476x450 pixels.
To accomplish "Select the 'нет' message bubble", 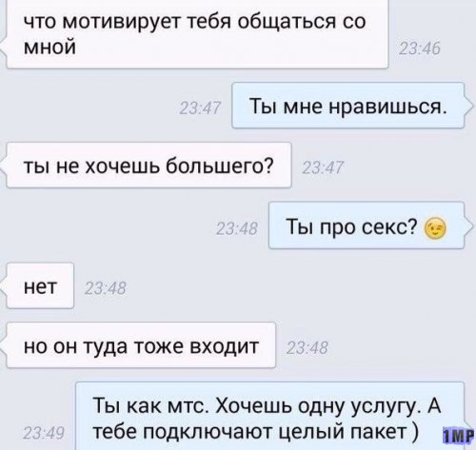I will 40,285.
